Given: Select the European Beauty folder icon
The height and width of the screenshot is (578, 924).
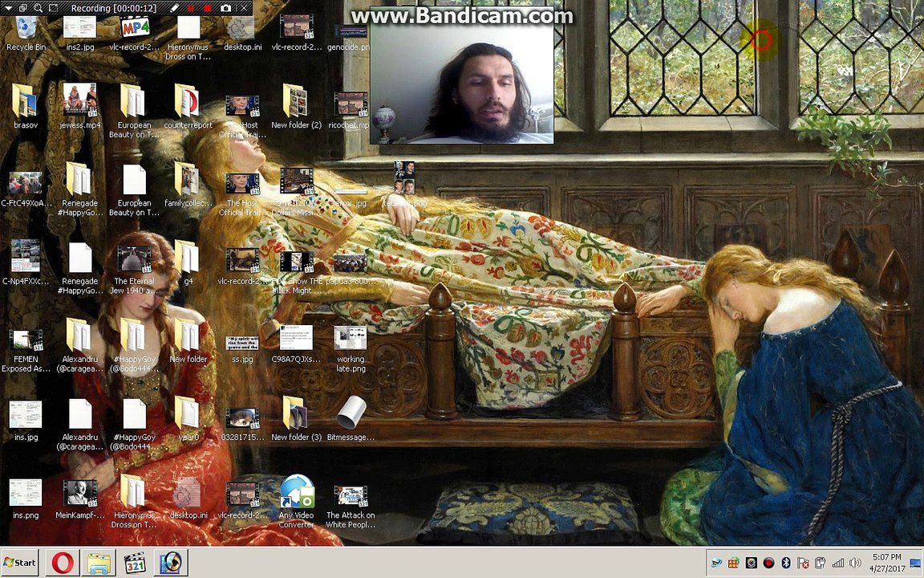Looking at the screenshot, I should pos(134,111).
